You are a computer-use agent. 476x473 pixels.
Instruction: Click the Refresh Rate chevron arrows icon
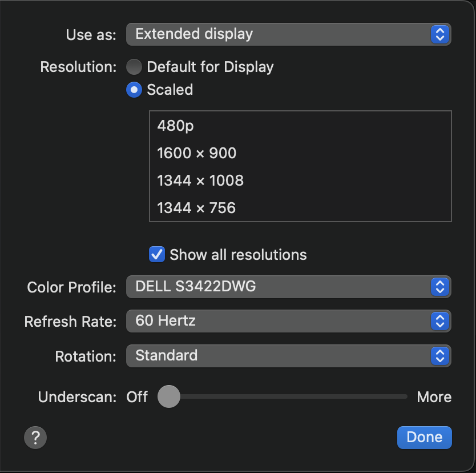439,321
